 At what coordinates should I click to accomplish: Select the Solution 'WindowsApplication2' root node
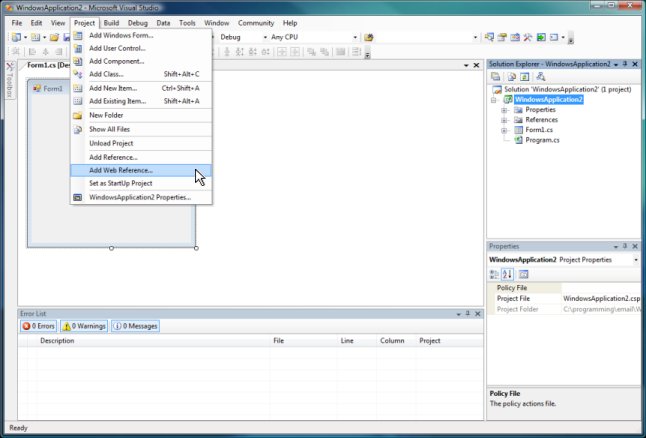(567, 89)
